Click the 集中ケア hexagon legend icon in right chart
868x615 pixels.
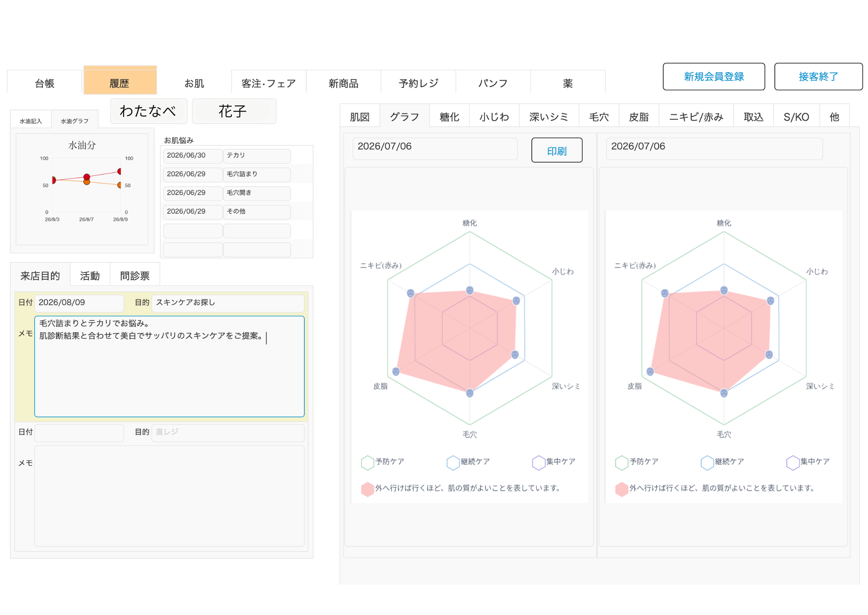coord(793,463)
